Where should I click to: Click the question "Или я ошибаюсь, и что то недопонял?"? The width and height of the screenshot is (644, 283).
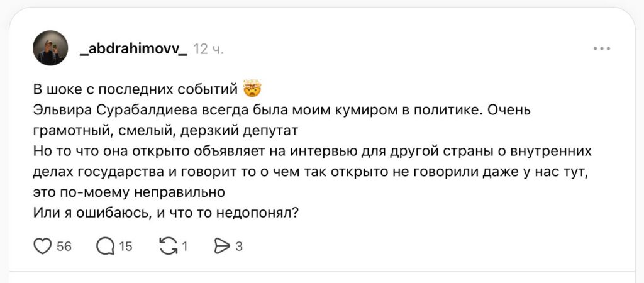click(x=165, y=212)
